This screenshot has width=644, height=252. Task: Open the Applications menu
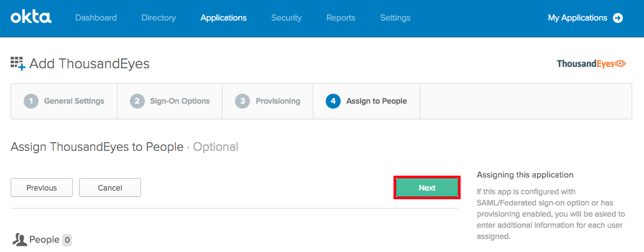[x=223, y=17]
